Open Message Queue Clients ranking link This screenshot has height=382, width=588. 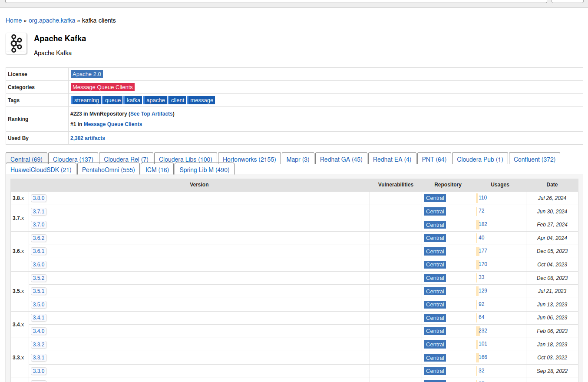point(113,124)
